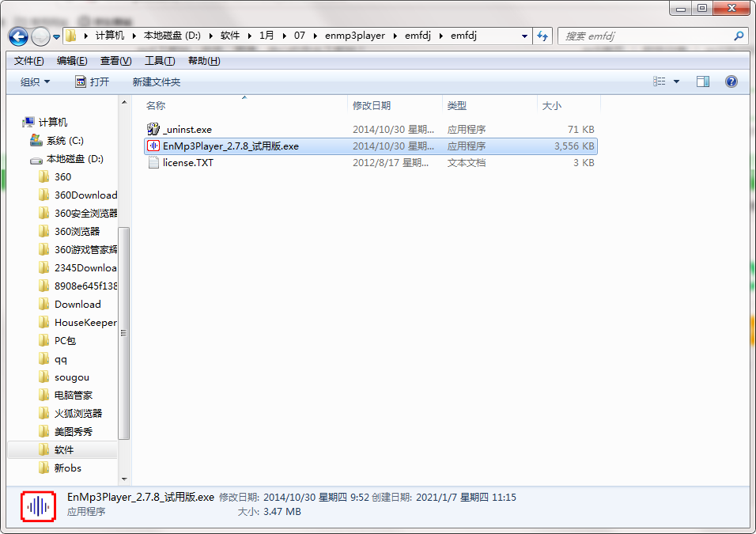The width and height of the screenshot is (756, 534).
Task: Open the address bar history dropdown
Action: (x=524, y=36)
